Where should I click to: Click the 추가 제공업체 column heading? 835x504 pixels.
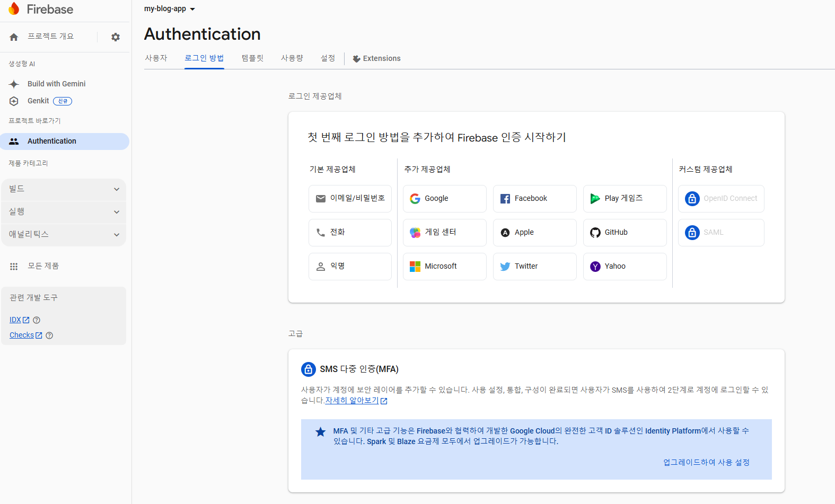pos(427,170)
